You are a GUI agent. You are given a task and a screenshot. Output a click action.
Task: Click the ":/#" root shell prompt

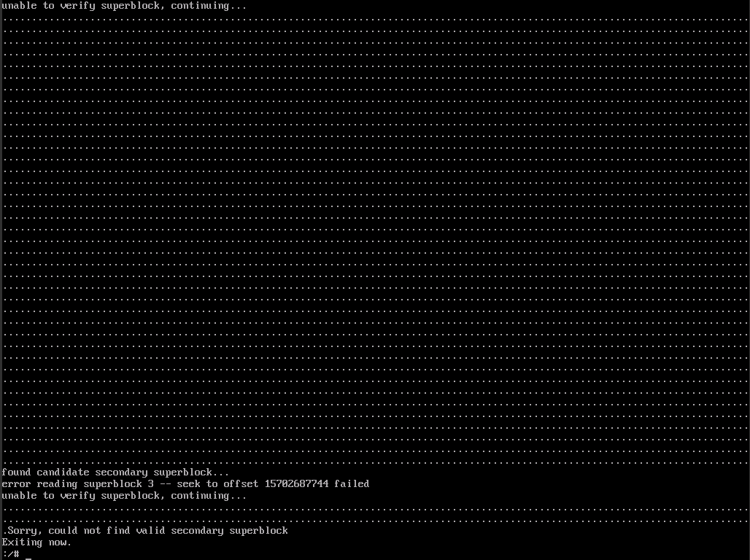(x=10, y=554)
